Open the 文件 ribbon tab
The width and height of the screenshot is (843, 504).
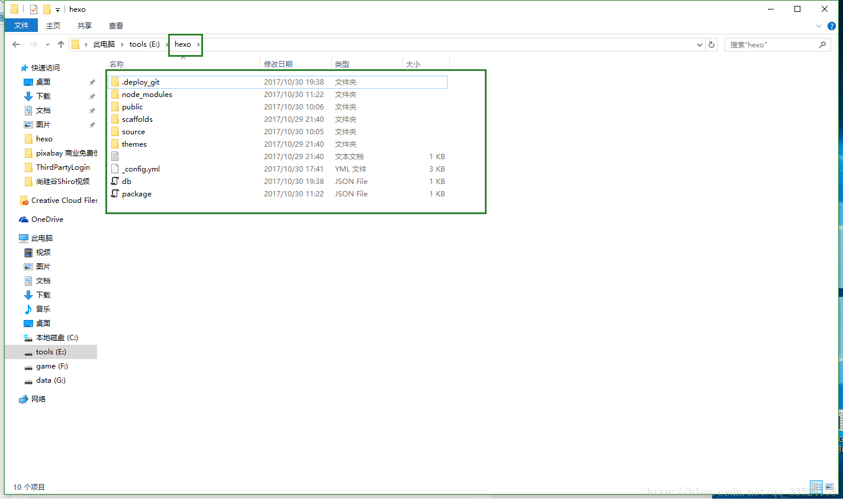point(21,25)
